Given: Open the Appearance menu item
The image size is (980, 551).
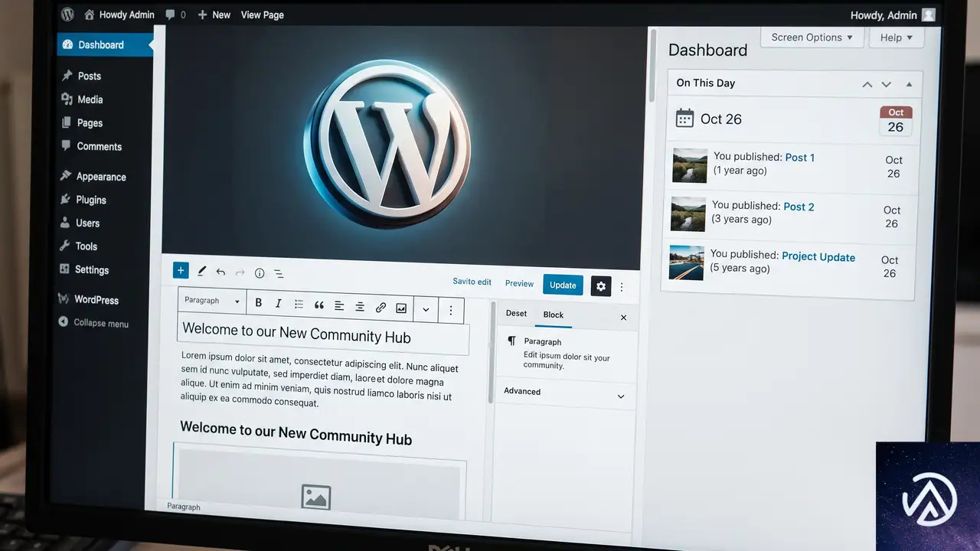Looking at the screenshot, I should [93, 177].
